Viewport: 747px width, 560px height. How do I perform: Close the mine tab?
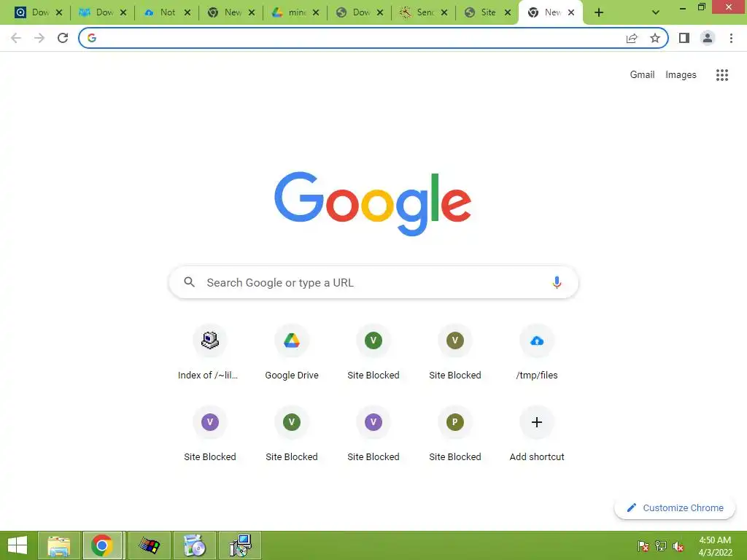(x=316, y=12)
